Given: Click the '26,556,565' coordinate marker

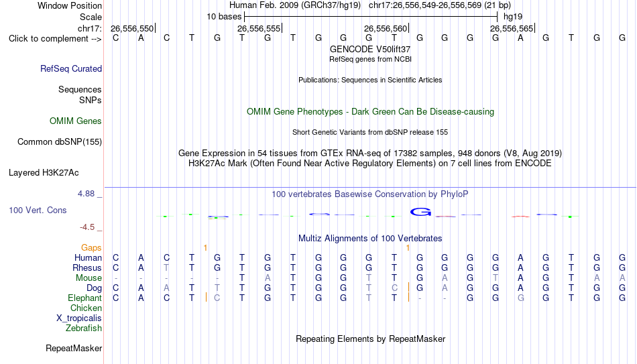Looking at the screenshot, I should (x=512, y=28).
